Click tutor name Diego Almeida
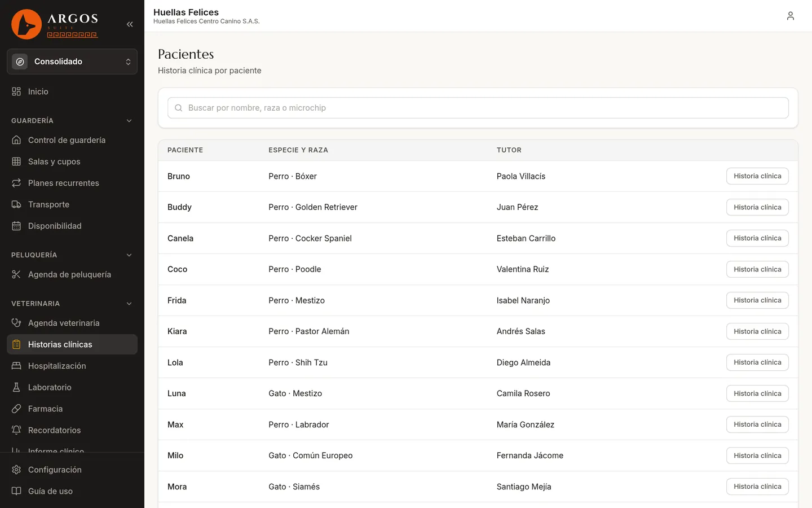The width and height of the screenshot is (812, 508). (x=523, y=362)
